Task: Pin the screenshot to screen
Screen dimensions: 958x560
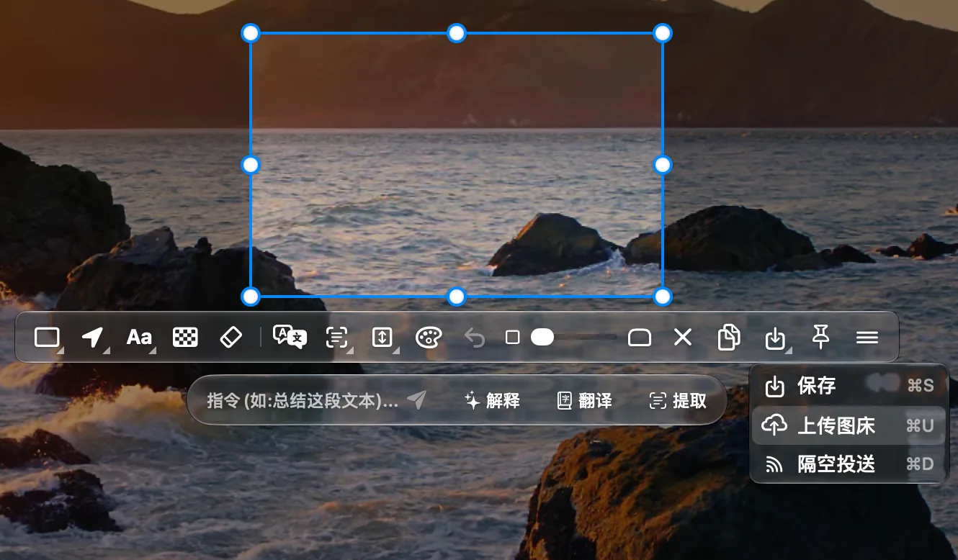Action: click(820, 336)
